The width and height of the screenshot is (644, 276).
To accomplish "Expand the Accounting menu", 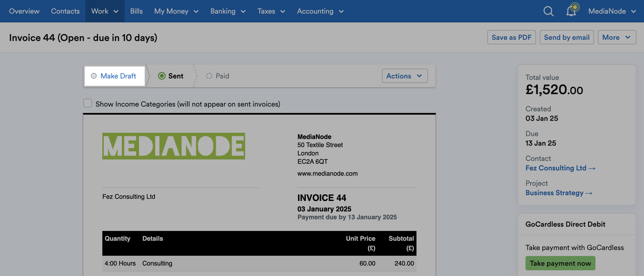I will click(320, 11).
